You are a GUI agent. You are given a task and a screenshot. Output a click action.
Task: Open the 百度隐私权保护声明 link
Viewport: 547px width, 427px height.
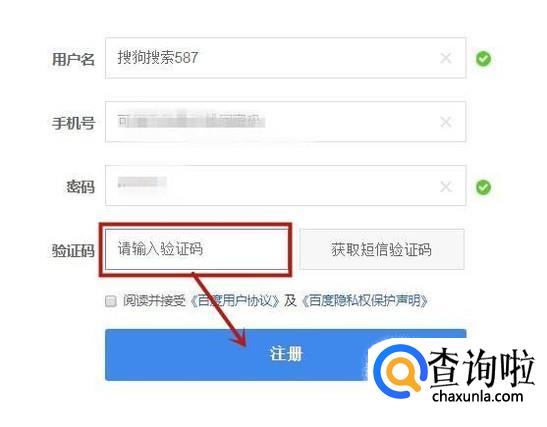(364, 301)
